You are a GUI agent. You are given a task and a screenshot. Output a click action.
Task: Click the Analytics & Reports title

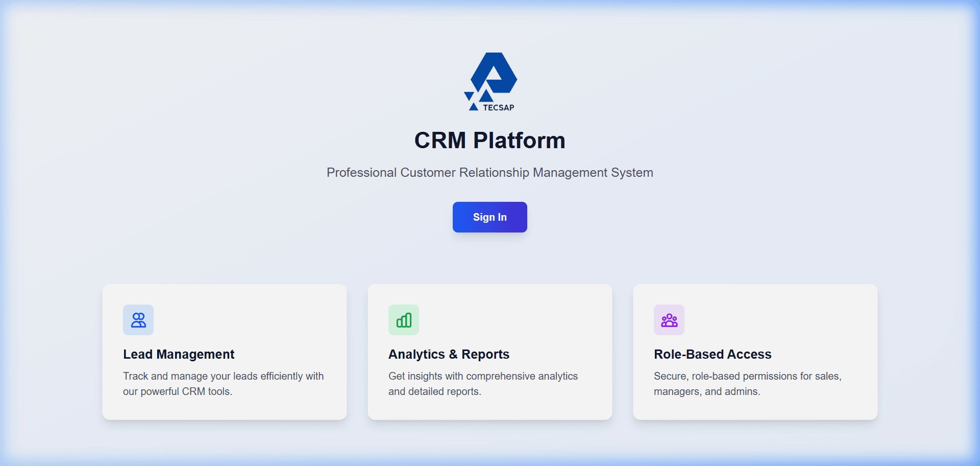click(x=449, y=354)
